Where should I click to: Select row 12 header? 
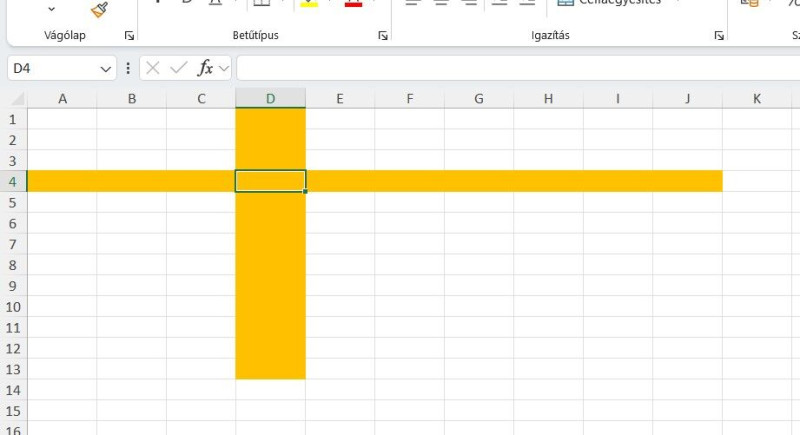tap(13, 348)
